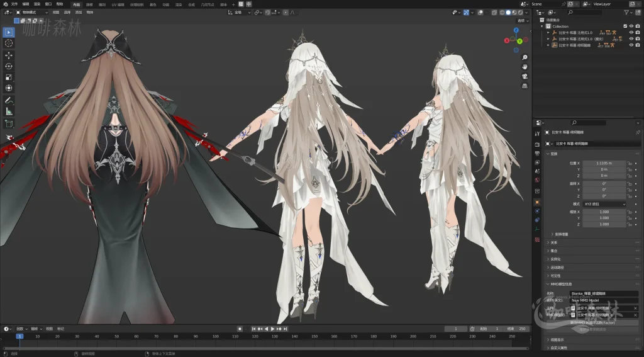The width and height of the screenshot is (644, 357).
Task: Click the Location X value field
Action: (x=604, y=163)
